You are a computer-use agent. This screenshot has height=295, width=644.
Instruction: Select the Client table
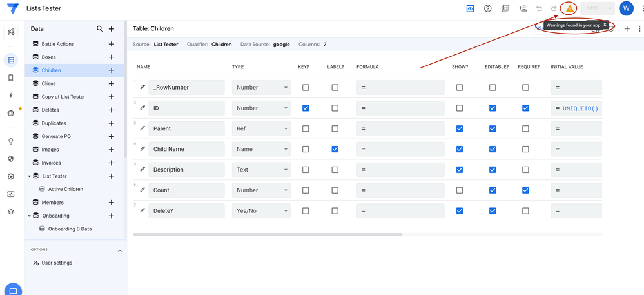coord(48,83)
